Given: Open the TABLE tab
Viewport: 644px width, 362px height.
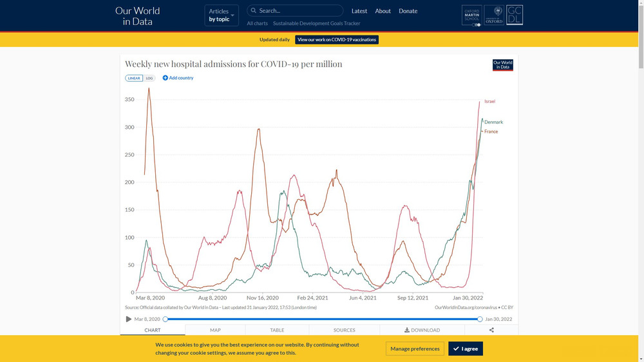Looking at the screenshot, I should click(277, 330).
